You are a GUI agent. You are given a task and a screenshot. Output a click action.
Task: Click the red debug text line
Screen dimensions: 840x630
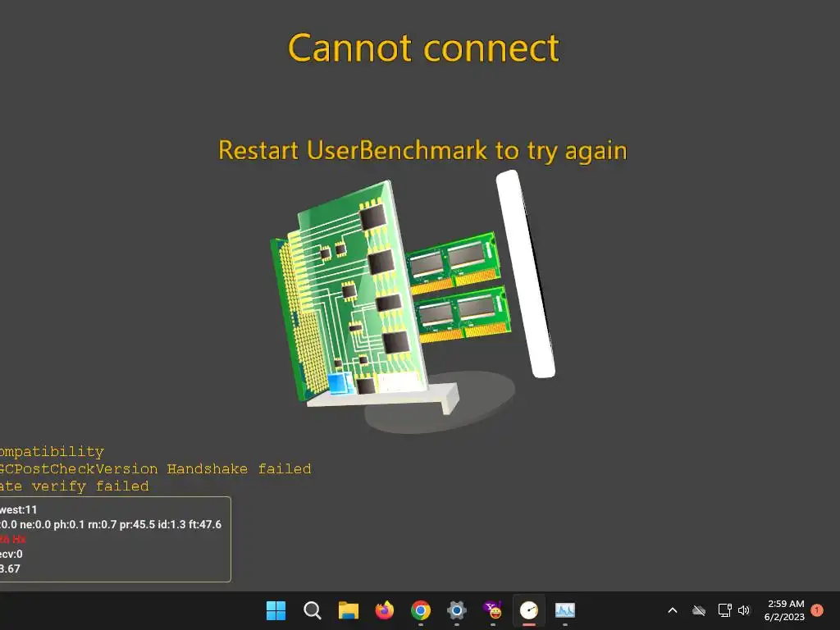pyautogui.click(x=13, y=539)
